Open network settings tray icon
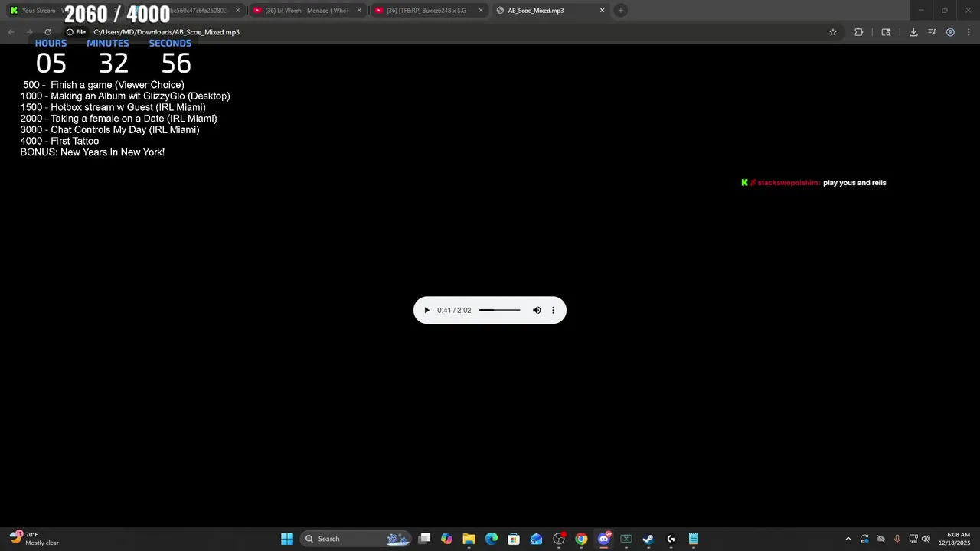Screen dimensions: 980x551 (913, 539)
